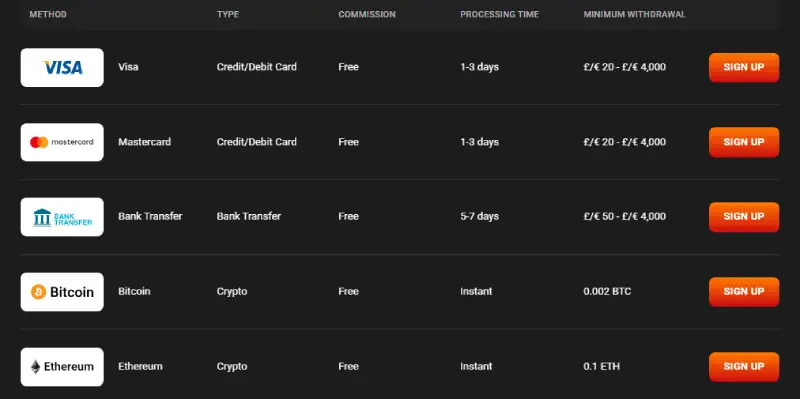
Task: Click Mastercard withdrawal range £/€ 20 - £/€ 4,000
Action: coord(624,142)
